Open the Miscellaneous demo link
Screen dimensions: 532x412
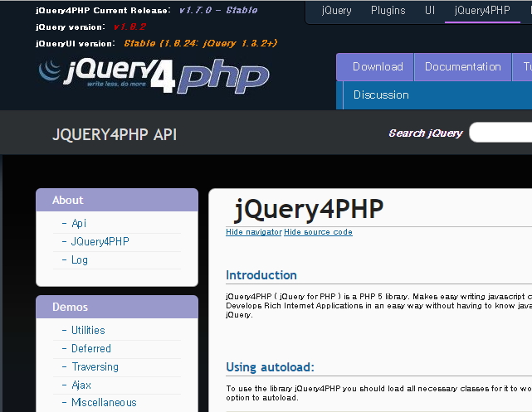[x=104, y=403]
